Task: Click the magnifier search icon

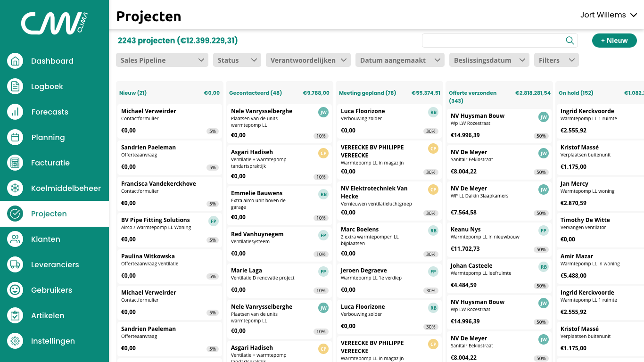Action: tap(570, 41)
